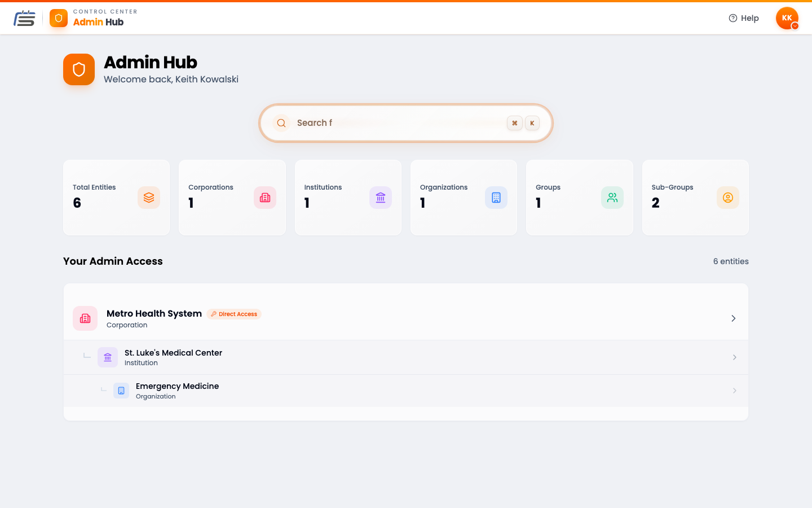Screen dimensions: 812x508
Task: Click the Help question mark icon
Action: tap(733, 18)
